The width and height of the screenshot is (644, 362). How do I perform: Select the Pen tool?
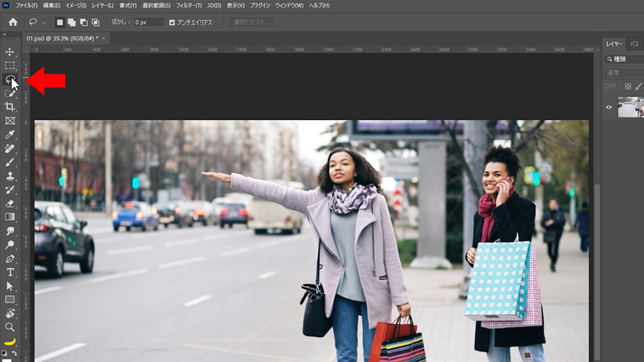point(10,258)
